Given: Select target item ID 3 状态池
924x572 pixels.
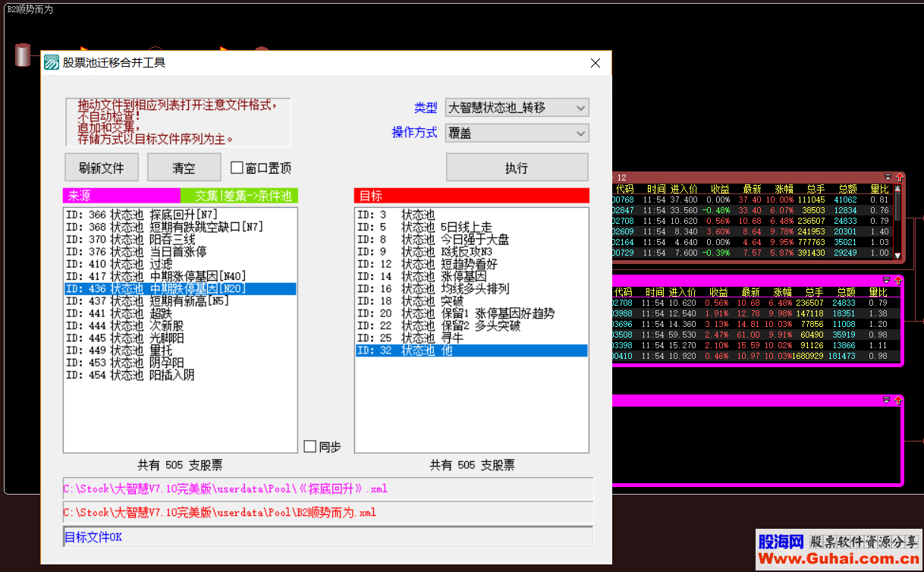Looking at the screenshot, I should pos(472,215).
